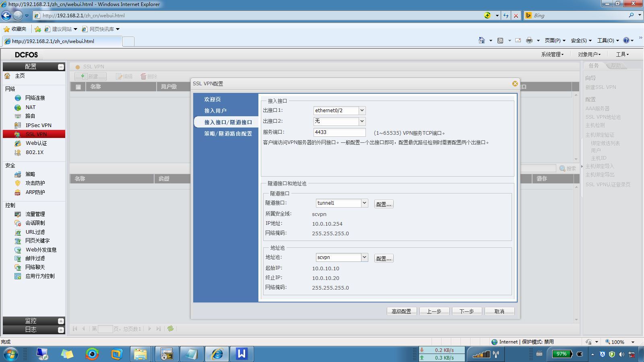Open the 网页关键字 icon
The width and height of the screenshot is (644, 362).
point(18,241)
